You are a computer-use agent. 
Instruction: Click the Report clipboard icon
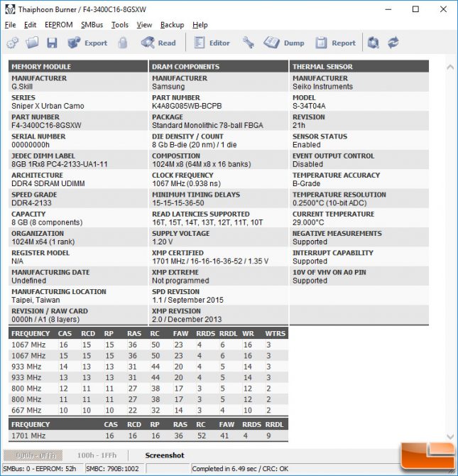(x=321, y=43)
